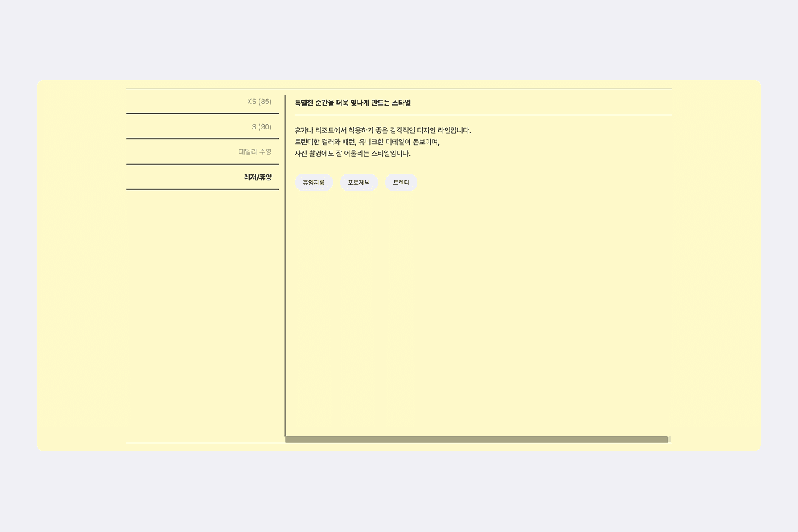Choose the 포토제닉 tag chip
This screenshot has width=798, height=532.
pyautogui.click(x=359, y=183)
